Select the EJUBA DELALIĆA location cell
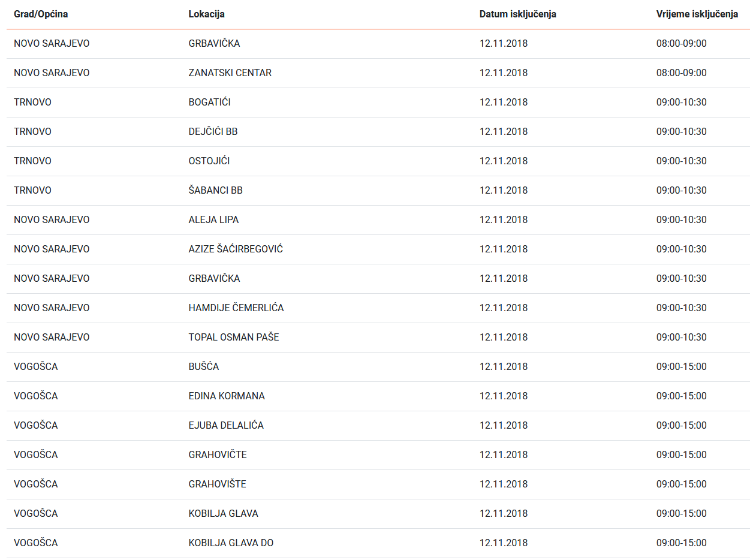The height and width of the screenshot is (560, 750). click(x=226, y=426)
